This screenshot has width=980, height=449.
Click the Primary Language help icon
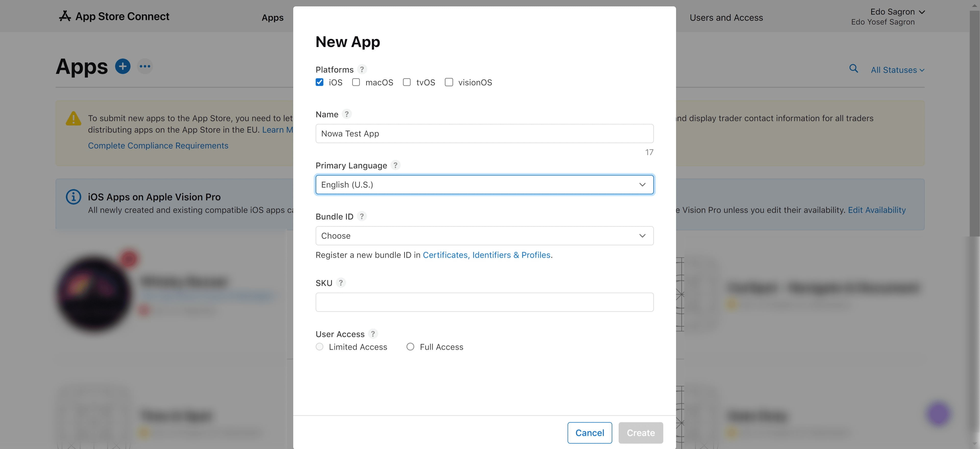pos(395,165)
